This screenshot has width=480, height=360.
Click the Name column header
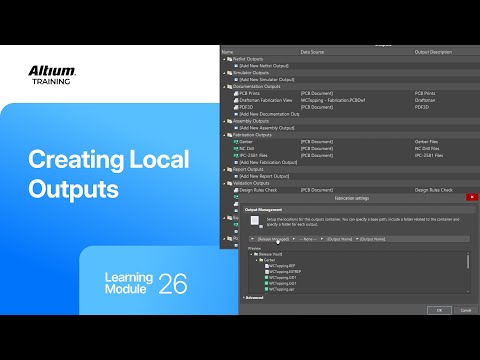click(x=227, y=52)
